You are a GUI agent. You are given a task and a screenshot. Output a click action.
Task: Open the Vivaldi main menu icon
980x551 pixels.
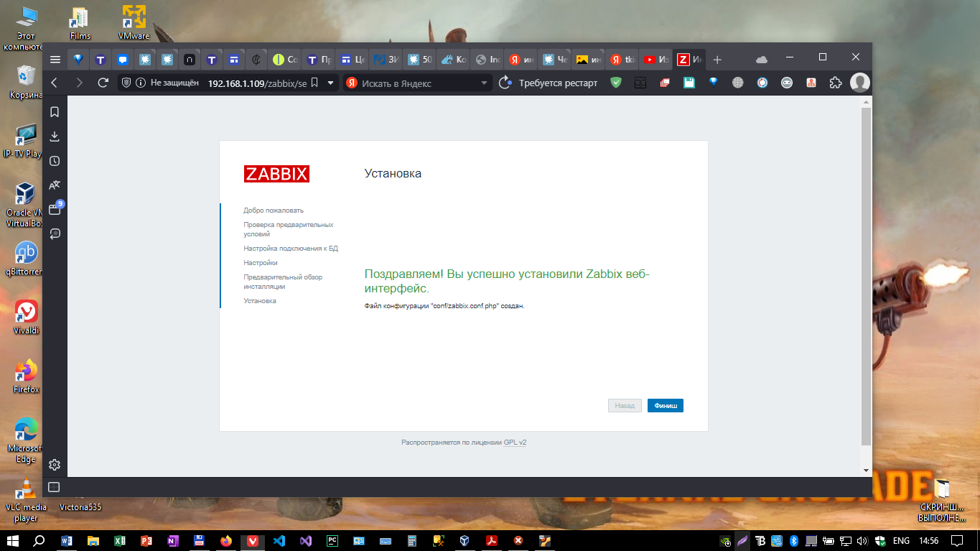point(55,59)
